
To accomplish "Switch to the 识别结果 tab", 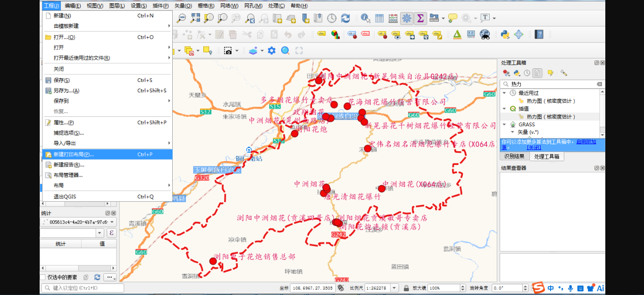I will tap(514, 156).
